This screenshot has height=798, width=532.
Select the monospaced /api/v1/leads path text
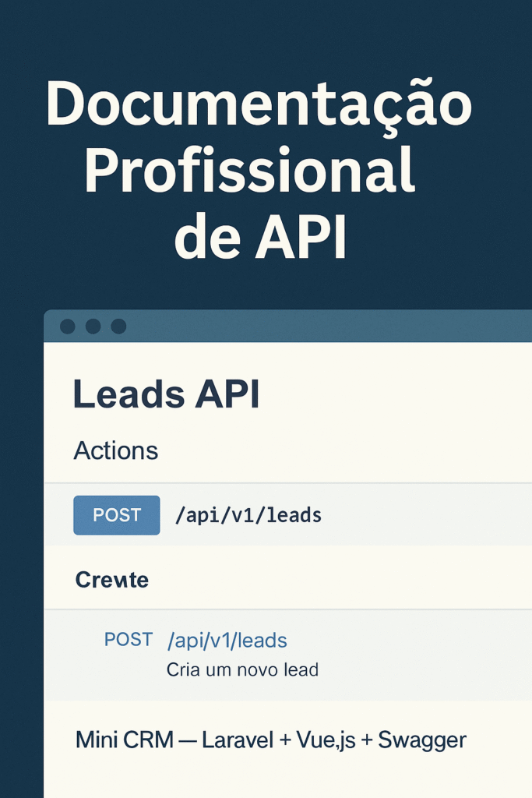coord(248,516)
